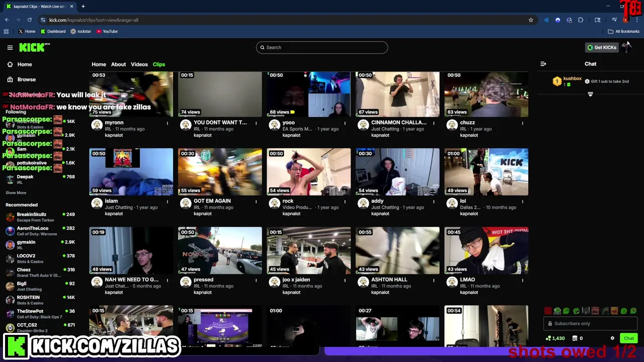Open the All Bookmarks folder
644x362 pixels.
pos(623,31)
